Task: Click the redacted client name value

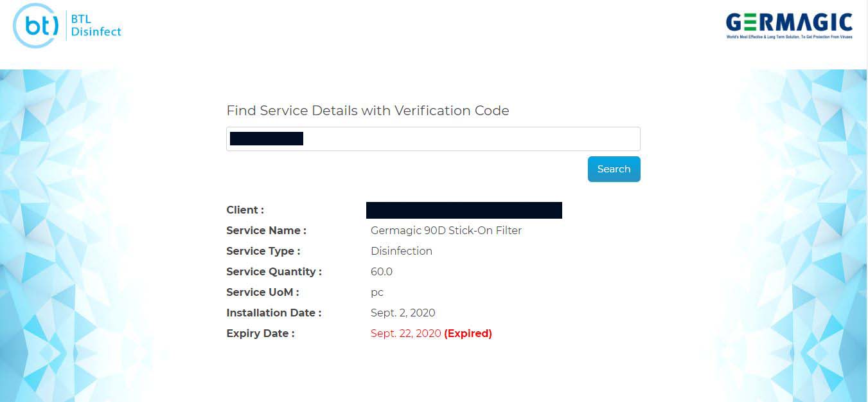Action: click(x=464, y=210)
